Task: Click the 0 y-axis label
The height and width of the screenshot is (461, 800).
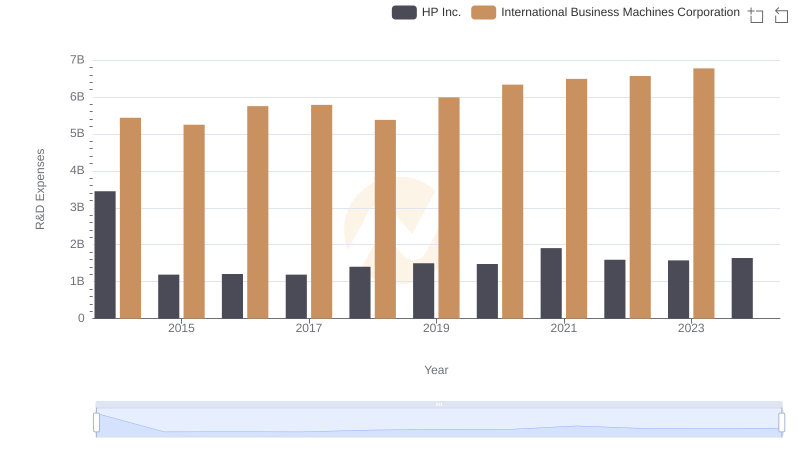Action: click(x=81, y=318)
